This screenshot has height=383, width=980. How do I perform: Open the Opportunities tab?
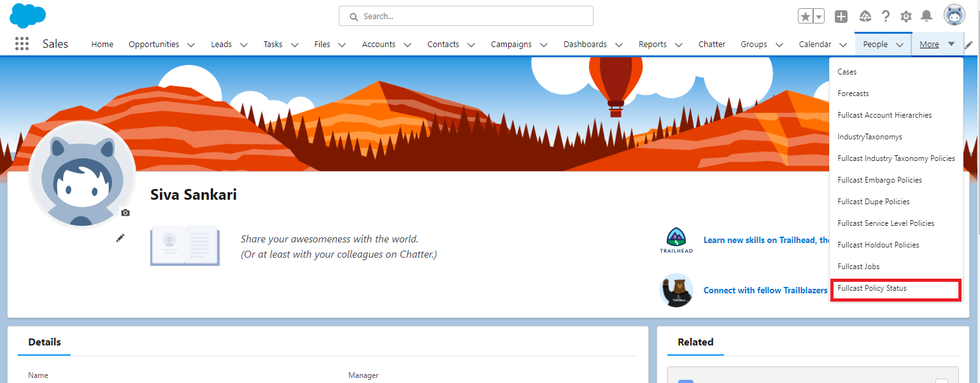[x=153, y=45]
